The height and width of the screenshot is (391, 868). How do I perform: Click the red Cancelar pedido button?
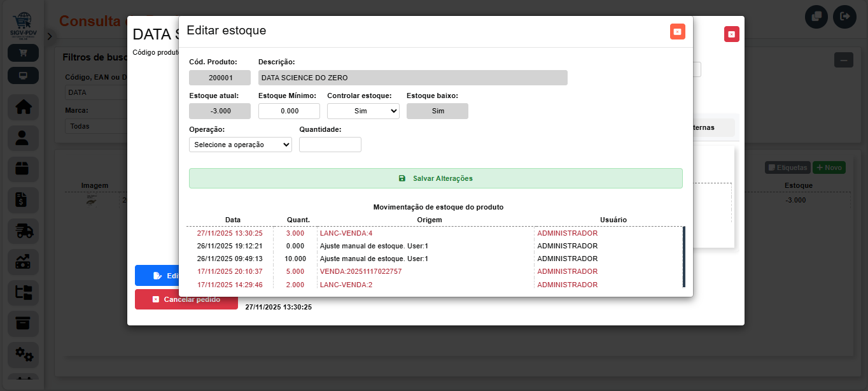186,299
